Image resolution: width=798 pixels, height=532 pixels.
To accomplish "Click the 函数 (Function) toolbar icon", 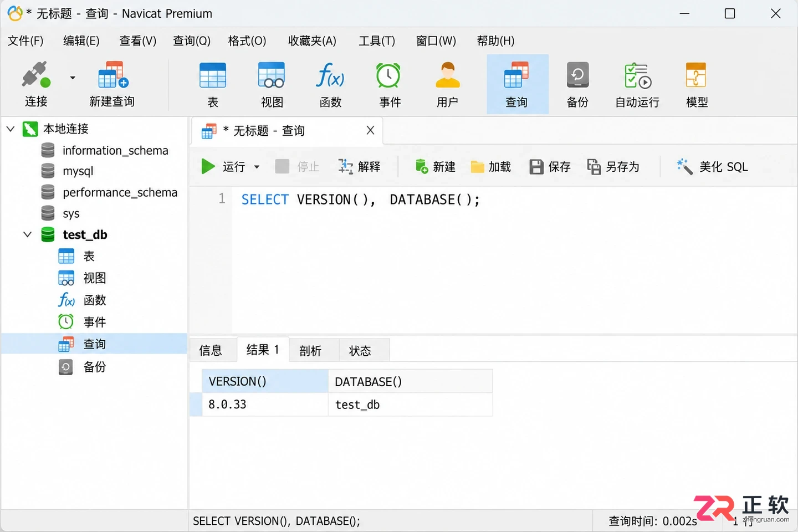I will (x=330, y=75).
